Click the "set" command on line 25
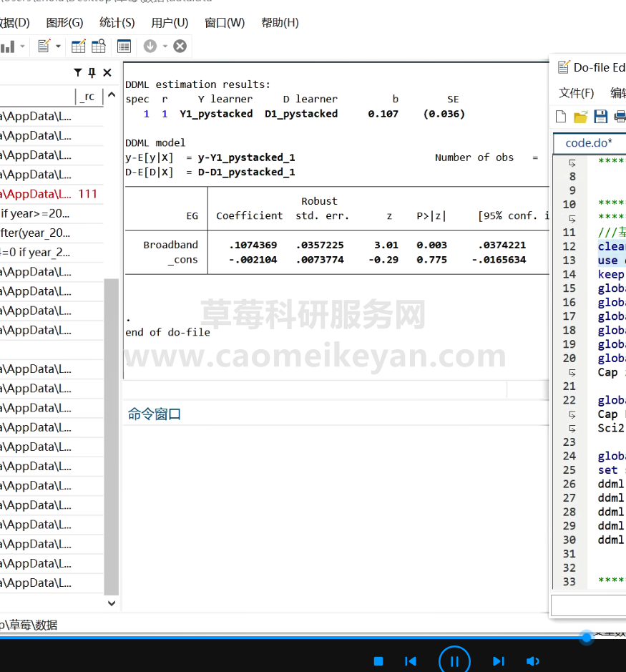This screenshot has height=672, width=626. 608,470
